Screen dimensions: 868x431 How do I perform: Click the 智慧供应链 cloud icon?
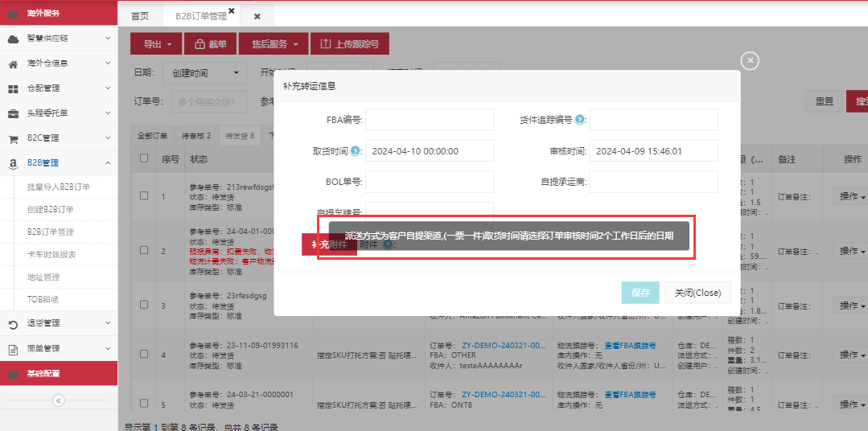point(13,39)
